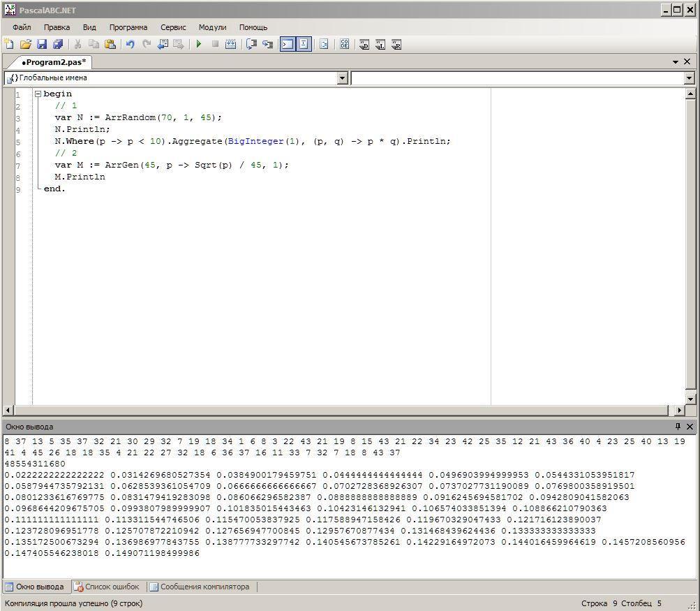
Task: Collapse the begin block fold marker
Action: (38, 94)
